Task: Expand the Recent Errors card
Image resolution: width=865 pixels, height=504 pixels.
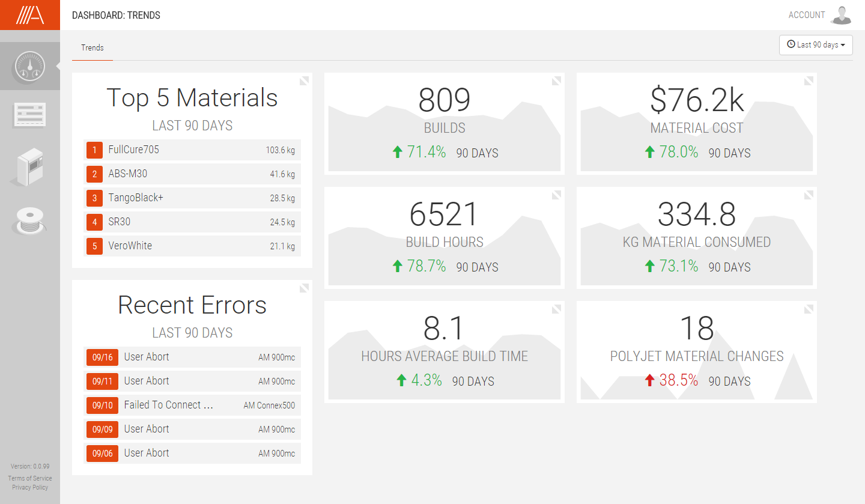Action: click(304, 288)
